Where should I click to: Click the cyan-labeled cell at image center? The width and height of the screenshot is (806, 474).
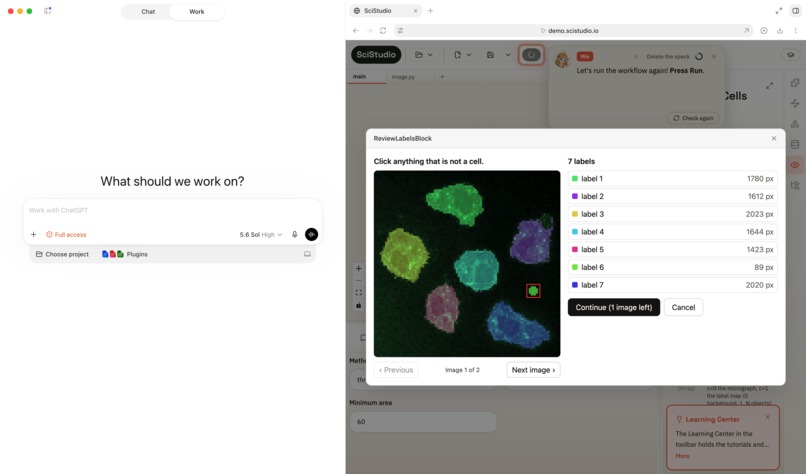(477, 269)
